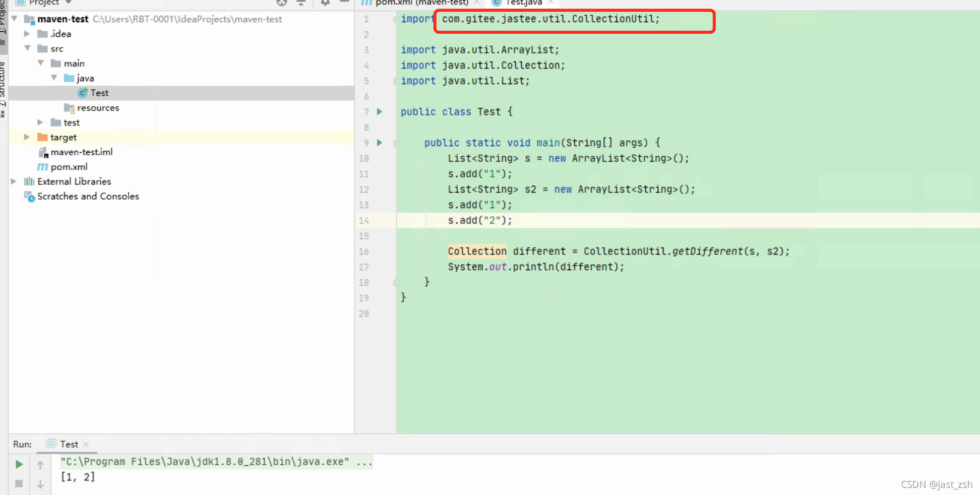Click the CollectionUtil import statement
The height and width of the screenshot is (495, 980).
(x=530, y=19)
